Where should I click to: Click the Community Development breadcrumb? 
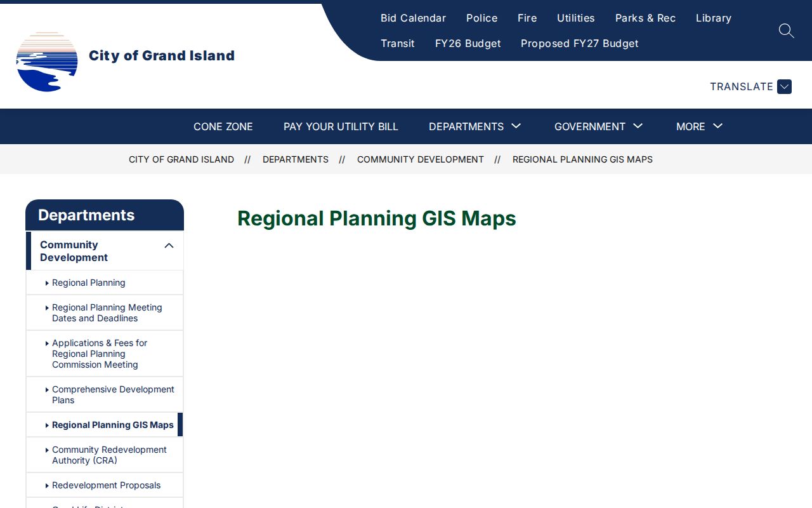pos(421,159)
